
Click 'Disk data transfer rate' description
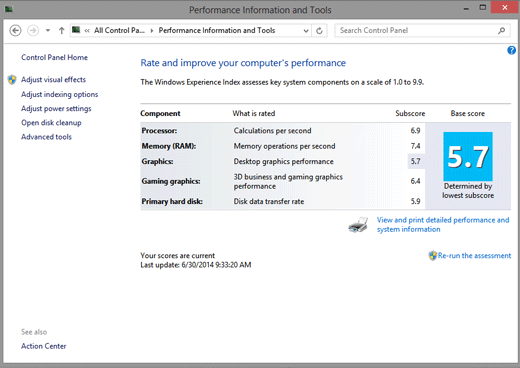(x=269, y=201)
